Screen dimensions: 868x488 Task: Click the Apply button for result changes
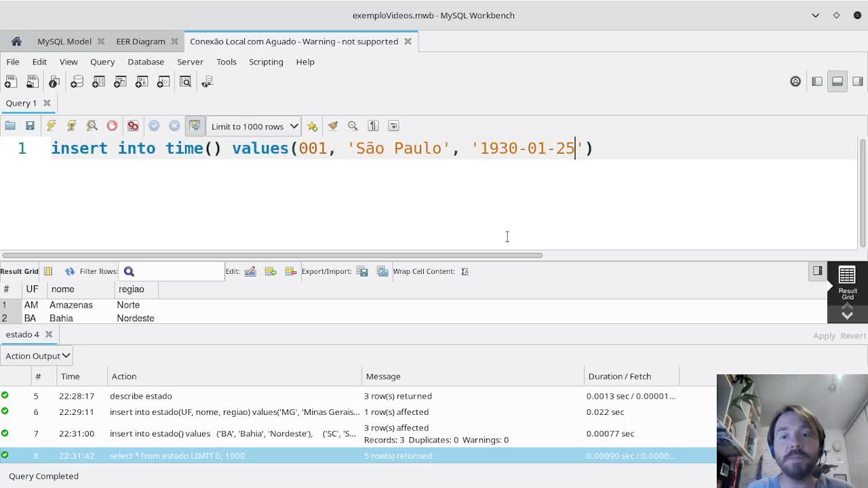pos(824,335)
